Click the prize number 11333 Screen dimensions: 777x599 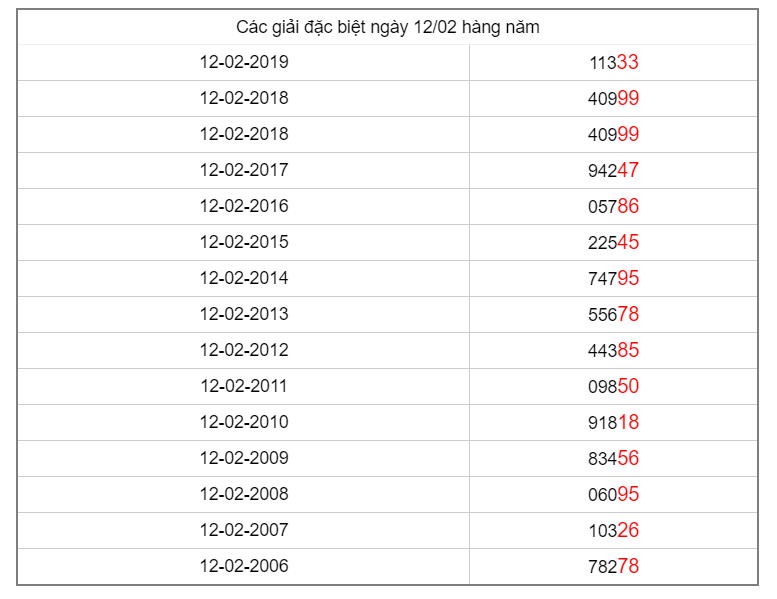(x=613, y=62)
